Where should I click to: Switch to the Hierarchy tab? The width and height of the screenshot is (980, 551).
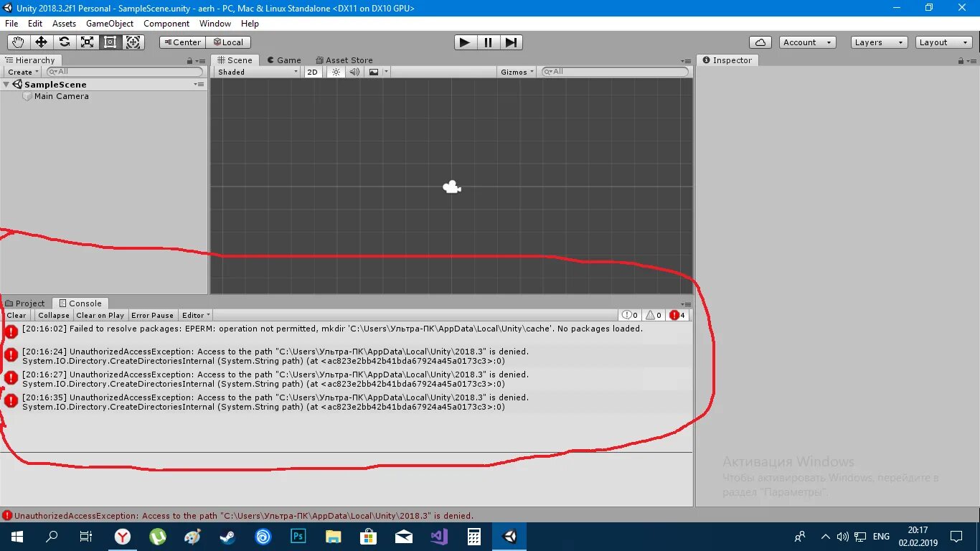click(31, 60)
